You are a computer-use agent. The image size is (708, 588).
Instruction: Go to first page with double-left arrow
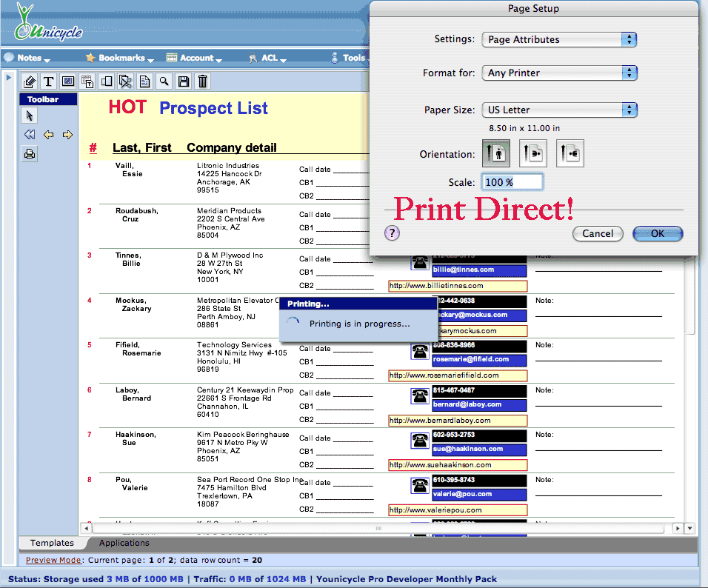(x=30, y=135)
